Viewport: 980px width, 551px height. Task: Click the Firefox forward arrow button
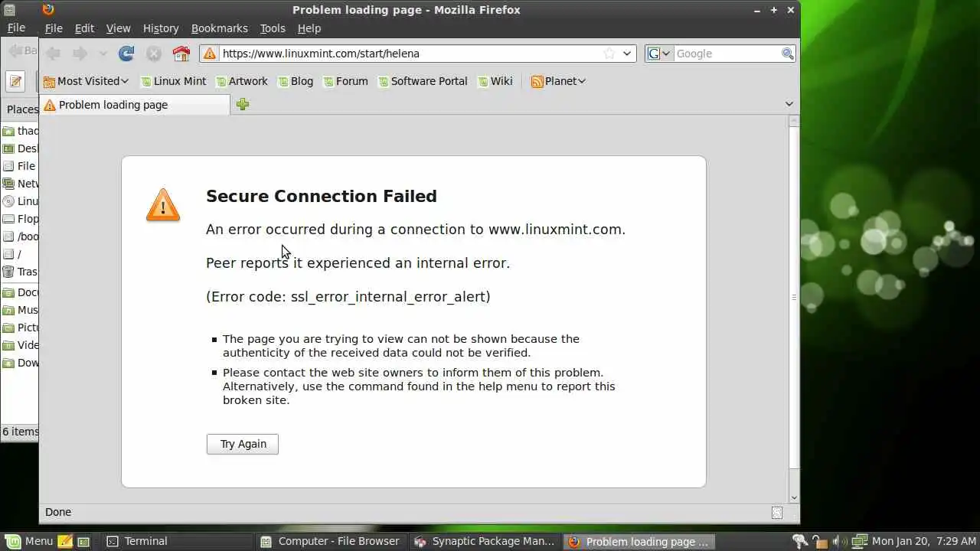(x=80, y=54)
